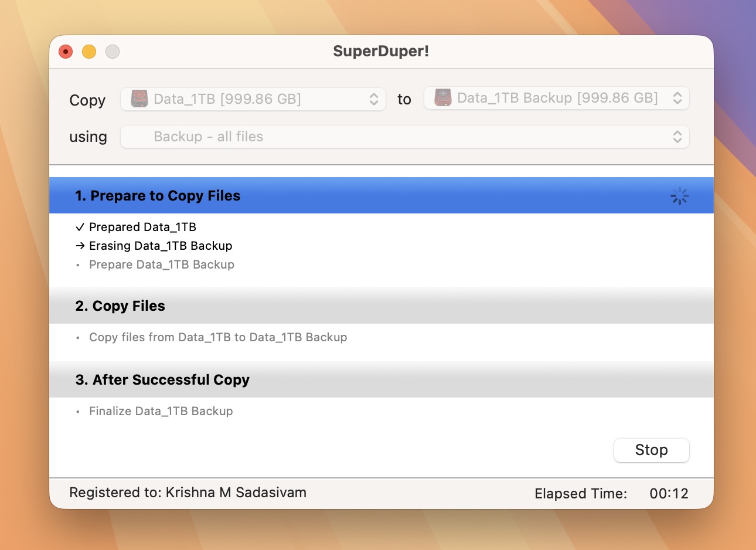This screenshot has width=756, height=550.
Task: Select the "2. Copy Files" heading
Action: point(120,306)
